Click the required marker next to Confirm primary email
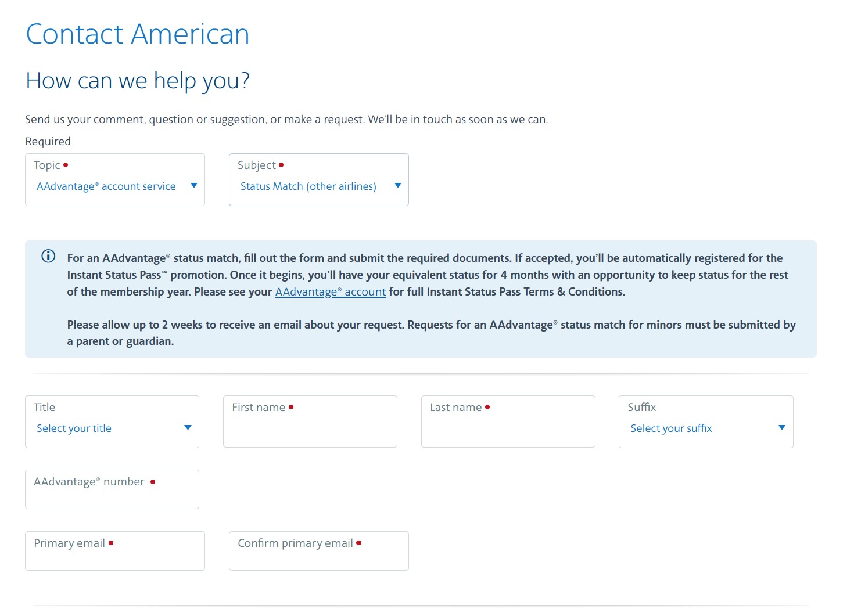This screenshot has width=854, height=616. click(x=360, y=543)
